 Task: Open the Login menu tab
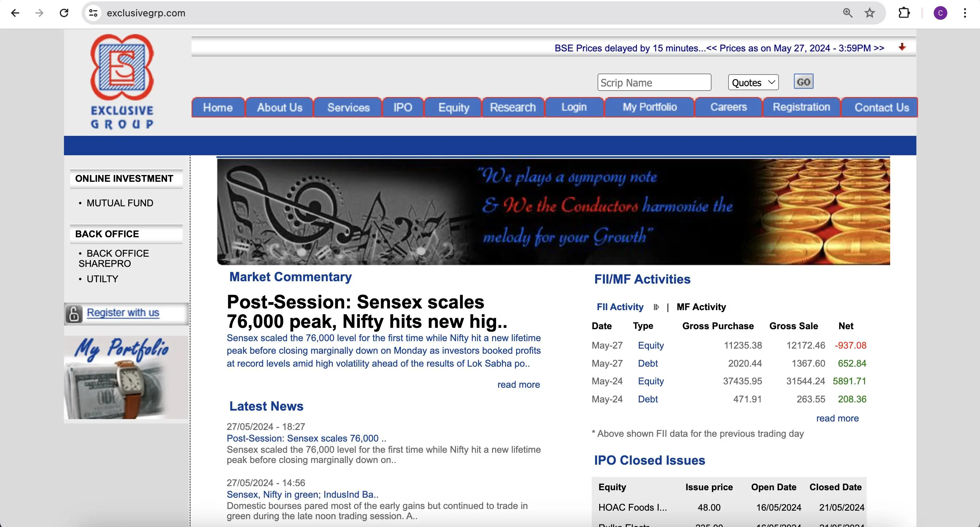pos(574,107)
